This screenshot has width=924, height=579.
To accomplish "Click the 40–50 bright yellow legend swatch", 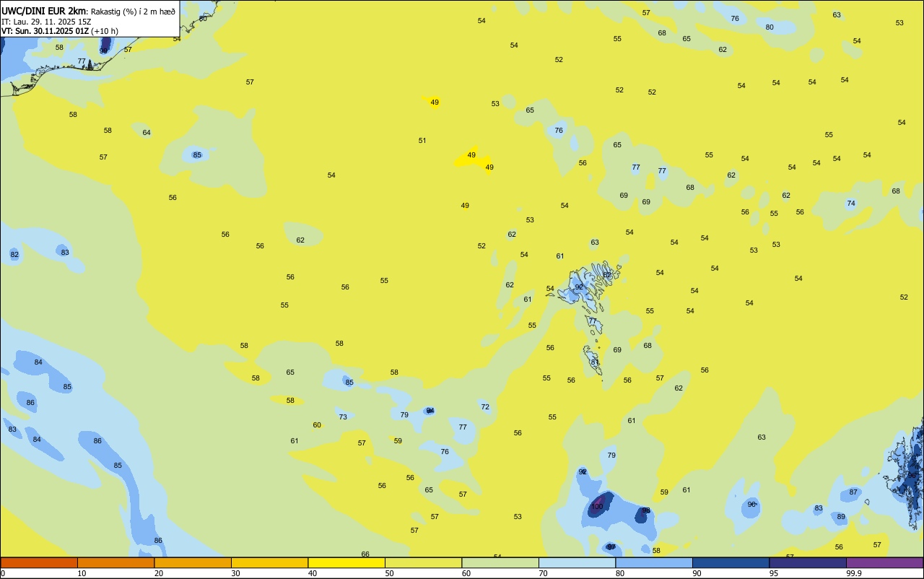I will (x=346, y=562).
